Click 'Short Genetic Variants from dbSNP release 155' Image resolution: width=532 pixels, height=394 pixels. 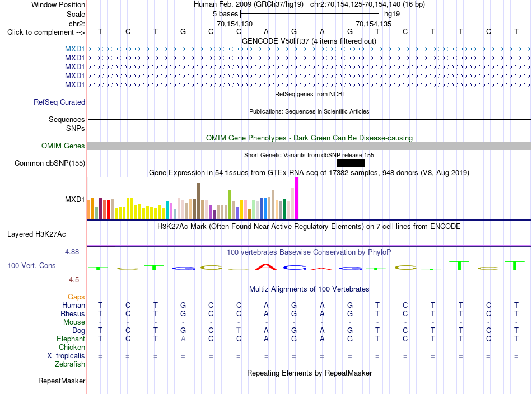point(309,155)
